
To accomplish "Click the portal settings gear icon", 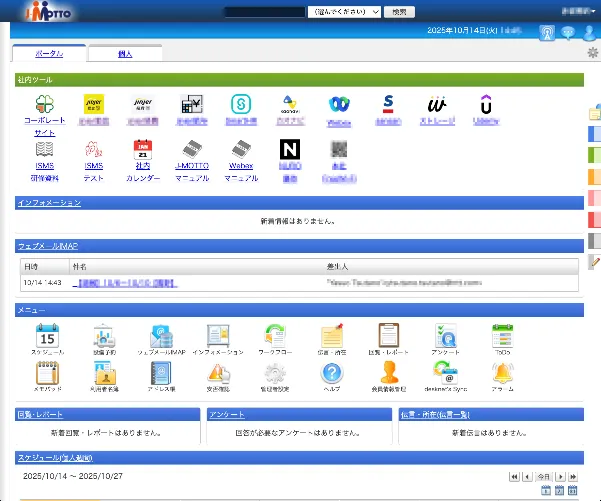I will click(592, 53).
